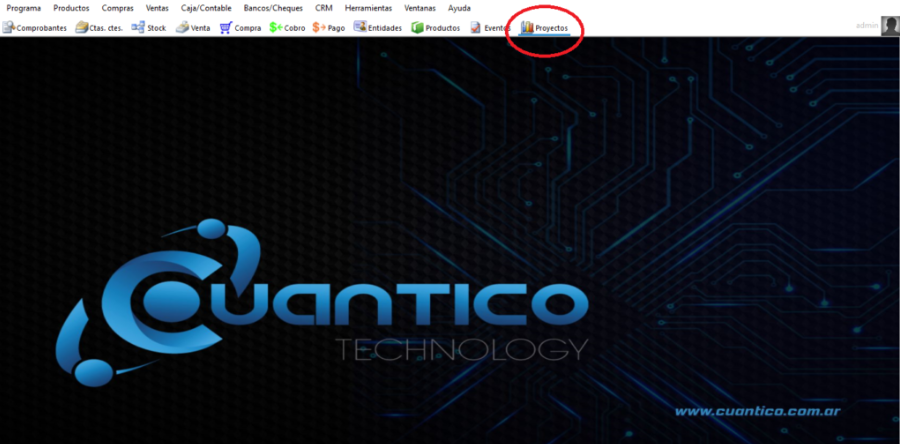Open the Eventos calendar icon
The height and width of the screenshot is (444, 900).
coord(475,28)
